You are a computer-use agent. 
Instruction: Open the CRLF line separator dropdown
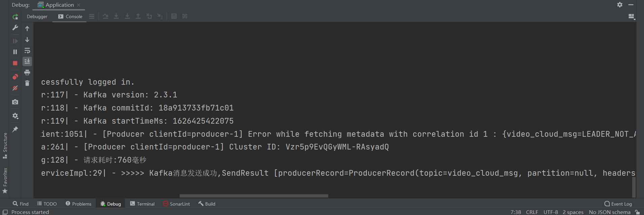[x=532, y=212]
